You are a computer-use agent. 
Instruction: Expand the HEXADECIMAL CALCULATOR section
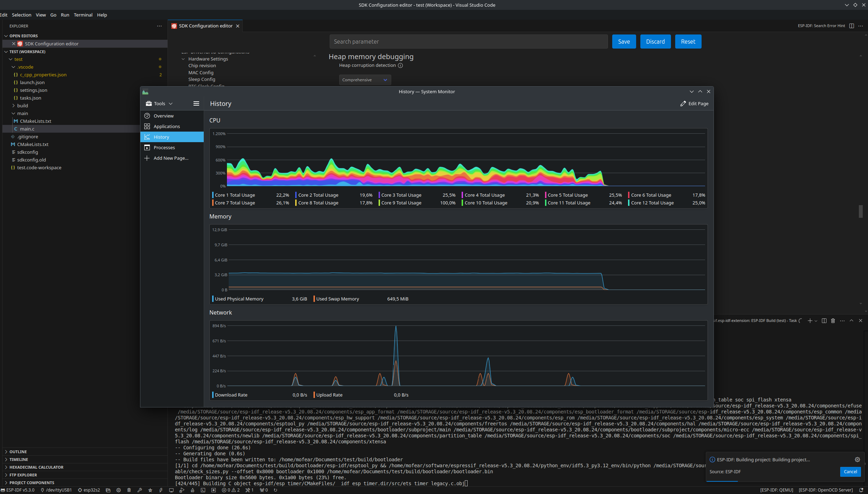[x=36, y=467]
